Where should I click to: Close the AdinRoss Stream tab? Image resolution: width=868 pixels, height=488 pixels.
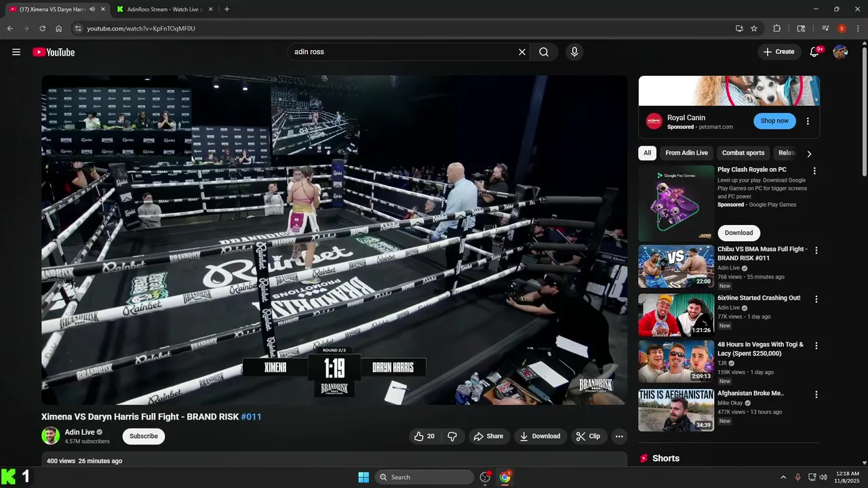pyautogui.click(x=210, y=9)
